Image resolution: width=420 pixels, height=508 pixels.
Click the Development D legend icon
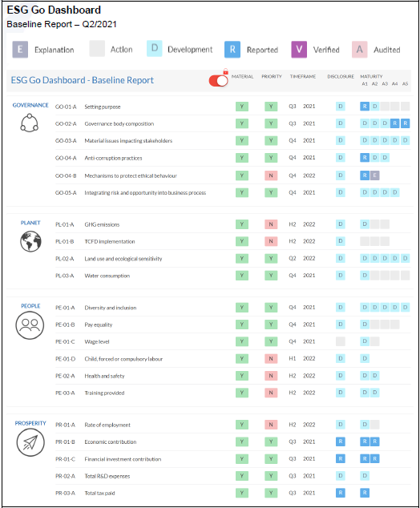click(x=154, y=49)
